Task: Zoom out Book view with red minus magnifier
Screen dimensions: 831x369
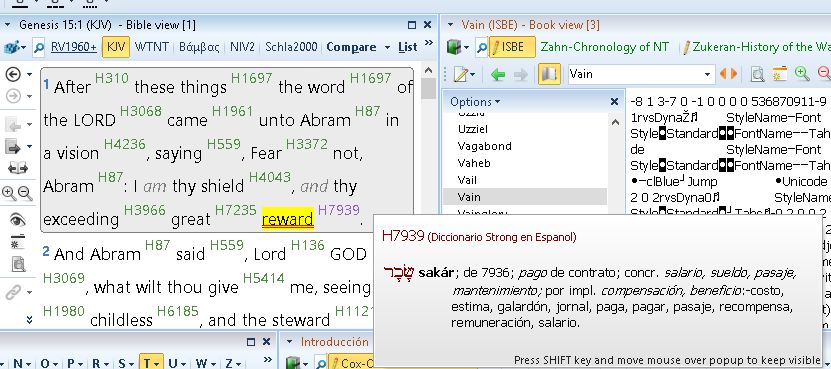Action: click(x=824, y=75)
